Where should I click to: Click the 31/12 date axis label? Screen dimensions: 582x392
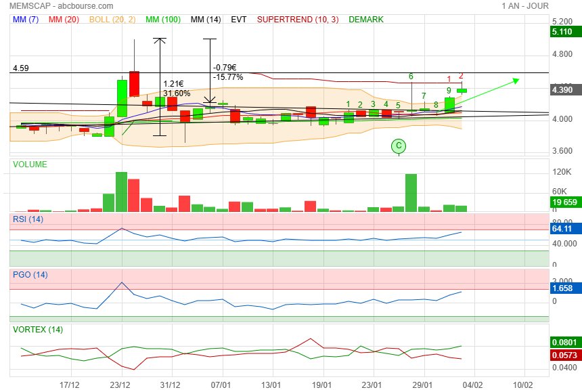[x=171, y=385]
